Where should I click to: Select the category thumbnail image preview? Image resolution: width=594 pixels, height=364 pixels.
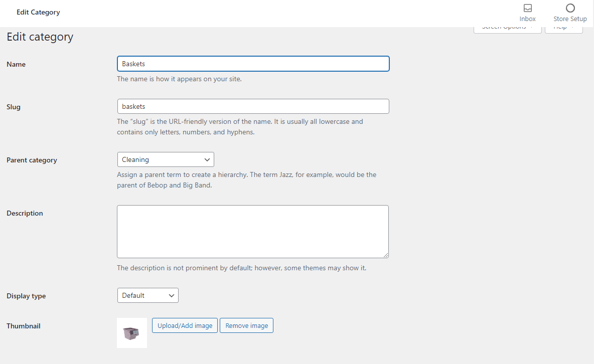[x=132, y=333]
